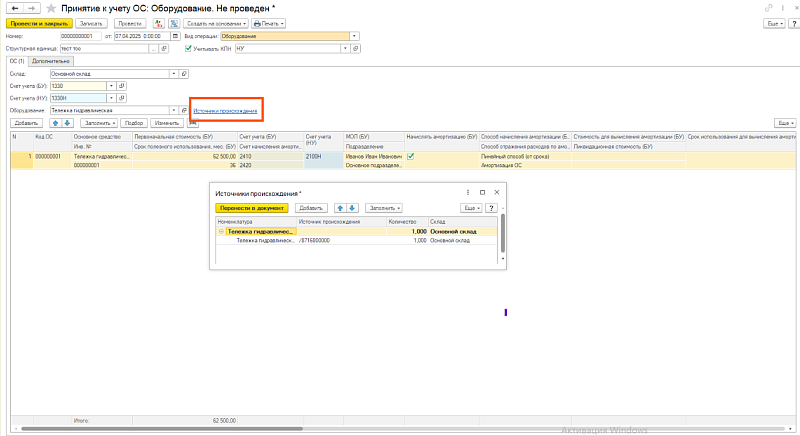Image resolution: width=800 pixels, height=436 pixels.
Task: Open the Склад field's linked record icon
Action: [186, 73]
